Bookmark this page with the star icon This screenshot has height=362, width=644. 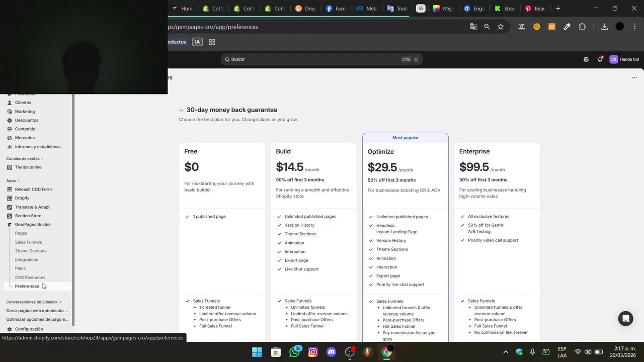pyautogui.click(x=501, y=27)
